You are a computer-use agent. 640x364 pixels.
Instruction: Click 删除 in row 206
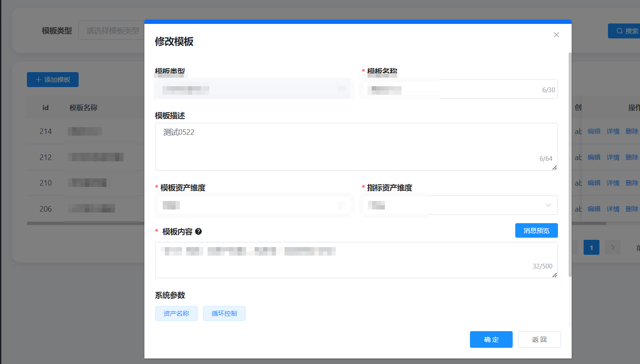point(632,209)
